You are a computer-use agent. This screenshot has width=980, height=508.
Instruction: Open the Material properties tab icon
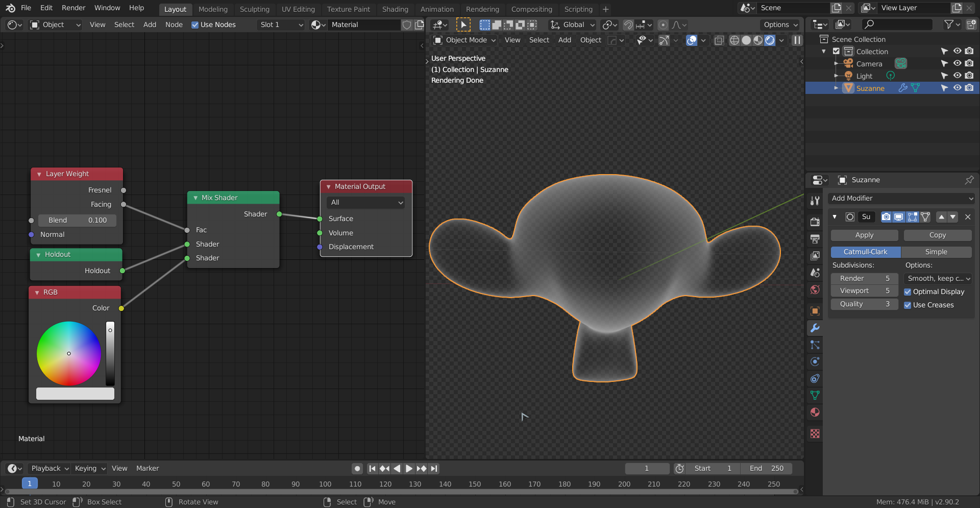(815, 413)
